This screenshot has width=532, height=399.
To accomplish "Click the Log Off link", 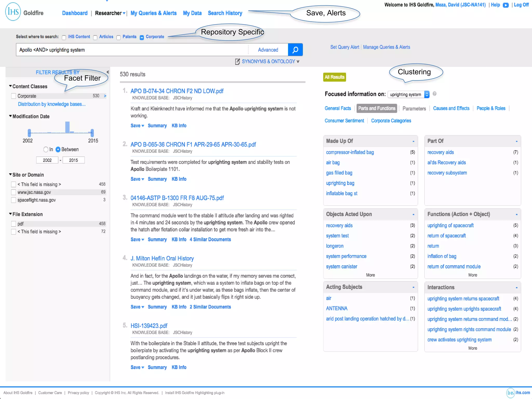I will click(521, 5).
